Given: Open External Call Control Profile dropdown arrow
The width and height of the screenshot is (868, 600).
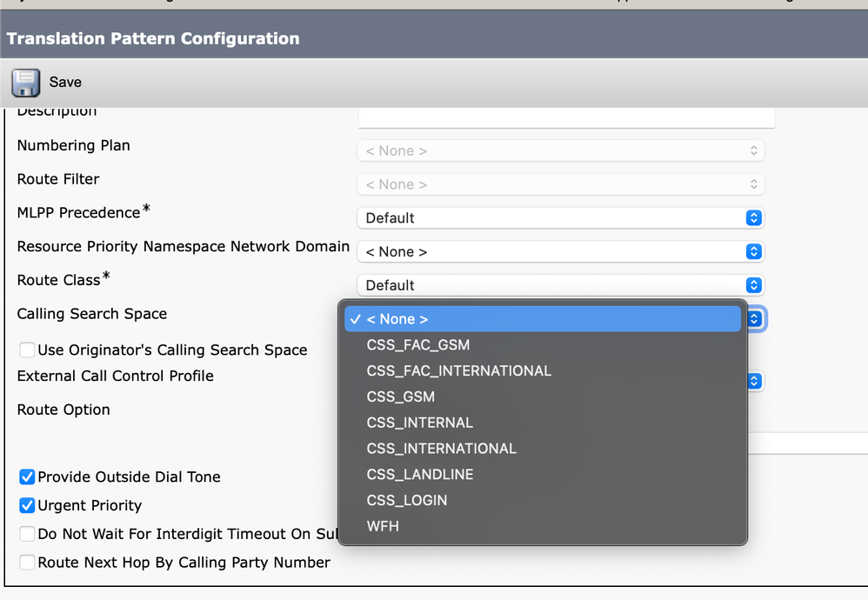Looking at the screenshot, I should [x=755, y=382].
